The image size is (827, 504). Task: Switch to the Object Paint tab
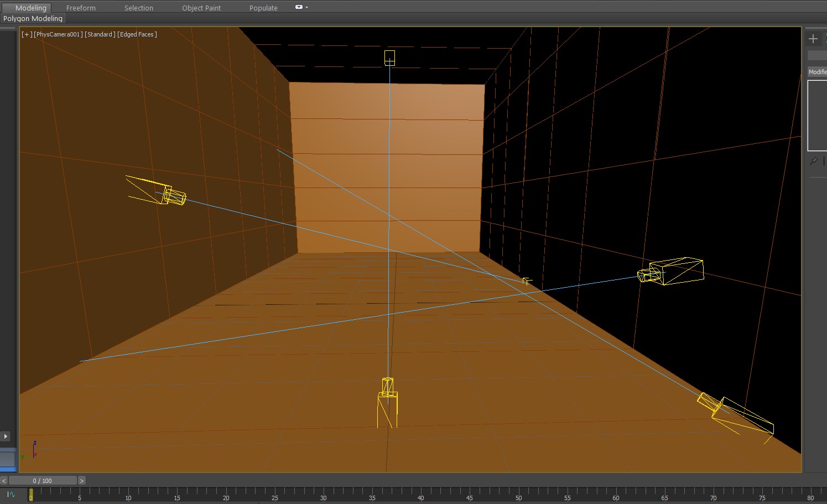pos(201,8)
